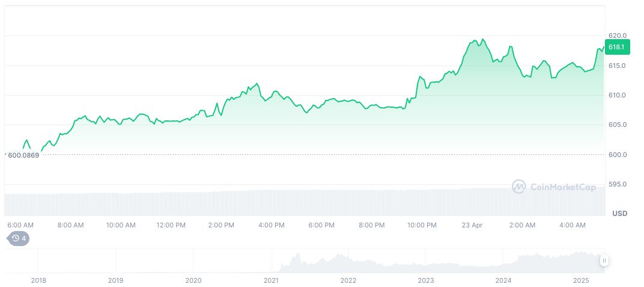Screen dimensions: 644x287
Task: Click 2024 in the overview navigator
Action: [503, 280]
